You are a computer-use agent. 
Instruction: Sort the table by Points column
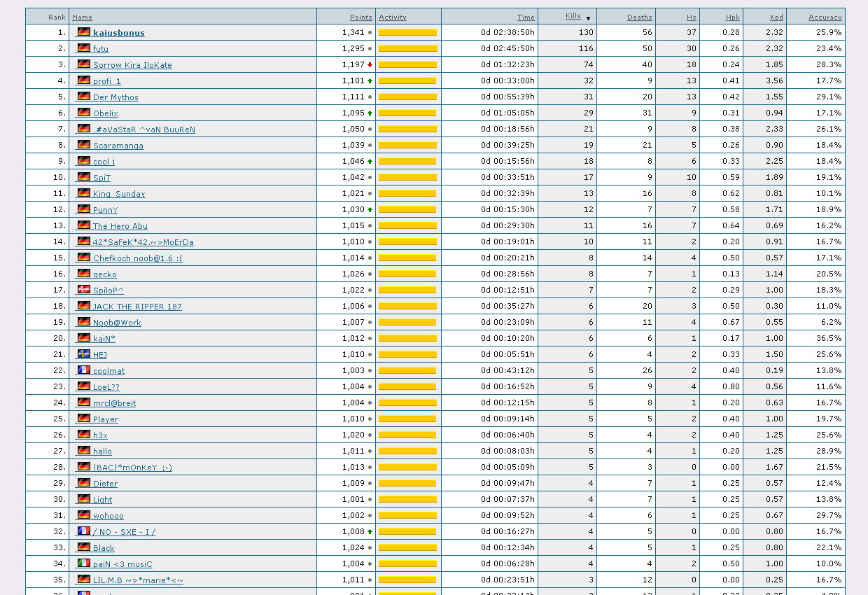(x=360, y=17)
